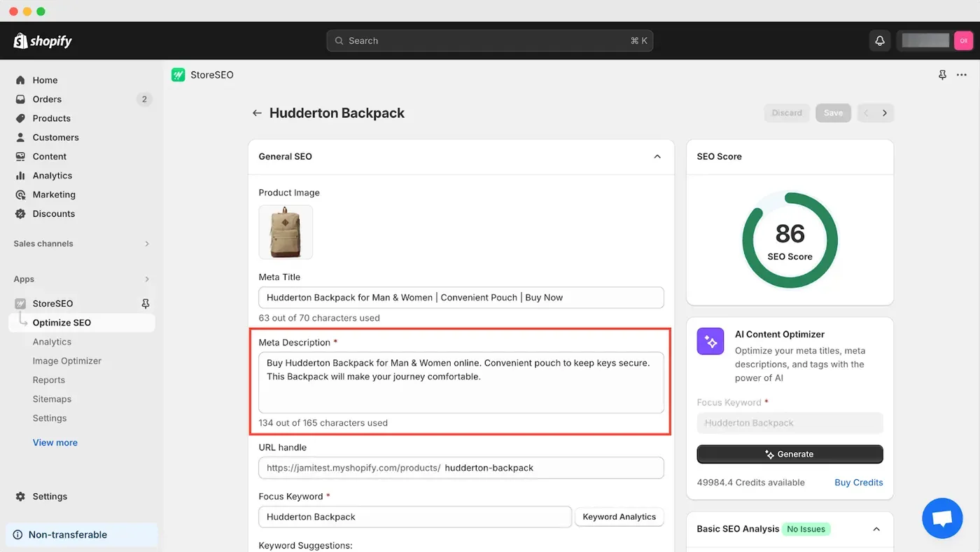Click the Home sidebar icon
Image resolution: width=980 pixels, height=552 pixels.
[20, 80]
